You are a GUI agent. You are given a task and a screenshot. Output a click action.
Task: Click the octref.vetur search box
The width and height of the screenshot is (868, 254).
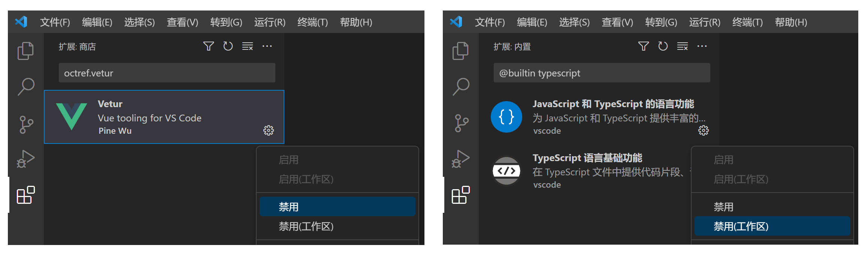[167, 73]
